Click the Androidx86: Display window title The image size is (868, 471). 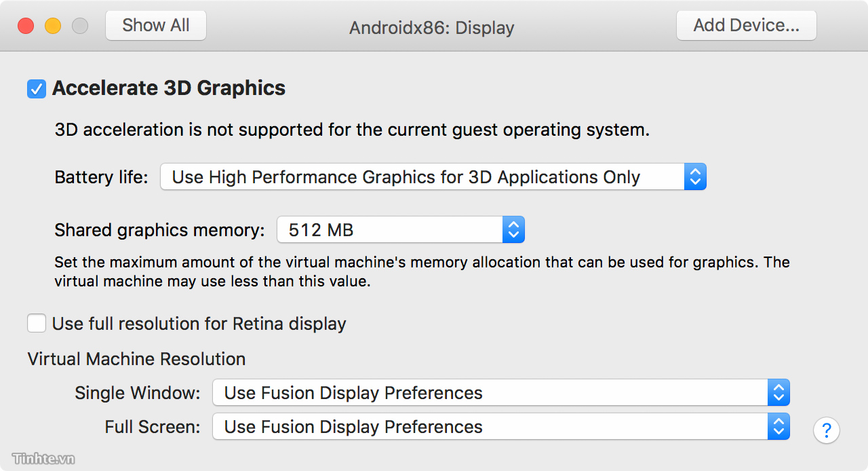coord(432,28)
